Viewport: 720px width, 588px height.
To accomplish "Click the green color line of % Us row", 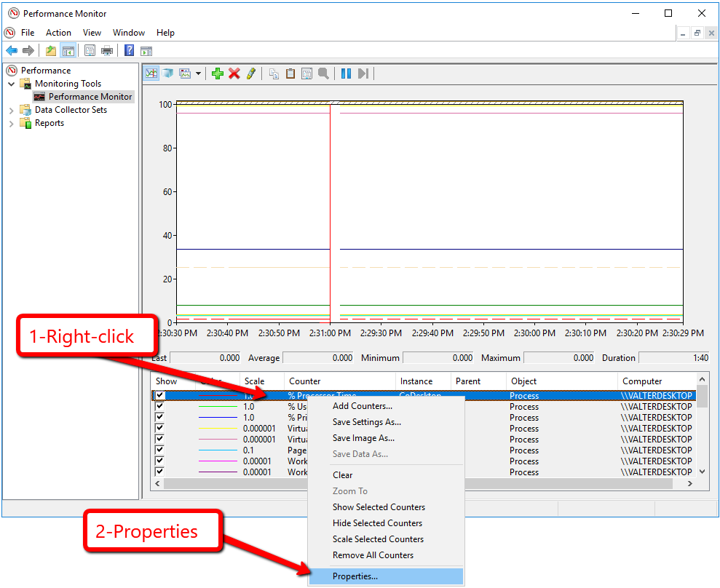I will [x=218, y=407].
